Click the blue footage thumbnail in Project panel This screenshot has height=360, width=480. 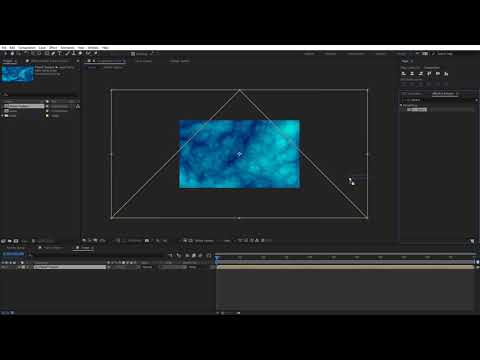(x=18, y=73)
